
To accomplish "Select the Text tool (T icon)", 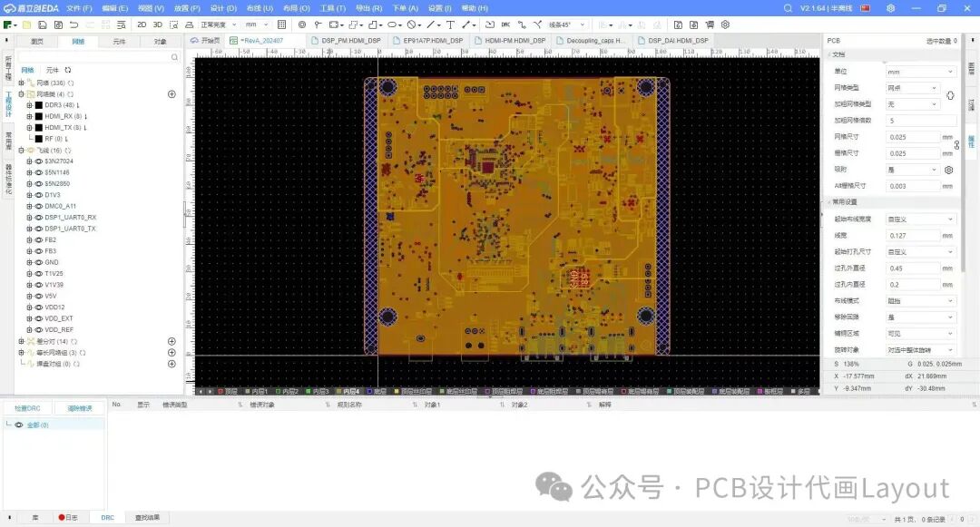I will pyautogui.click(x=450, y=25).
